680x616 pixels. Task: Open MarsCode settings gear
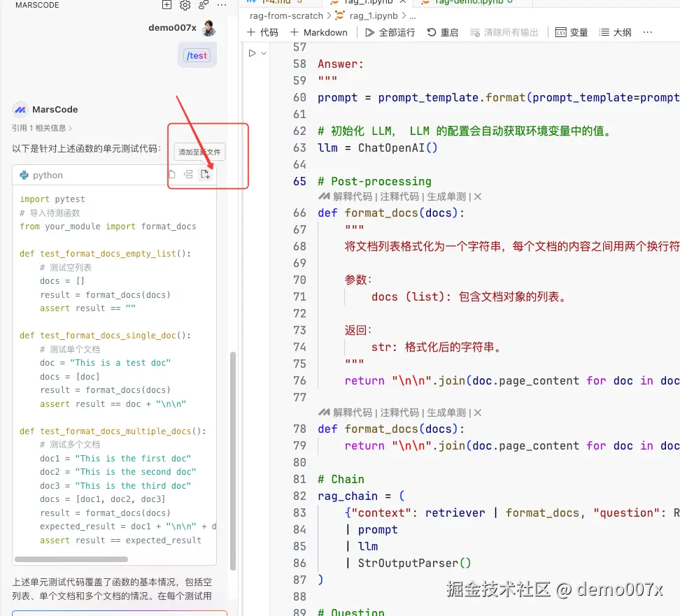click(x=185, y=5)
